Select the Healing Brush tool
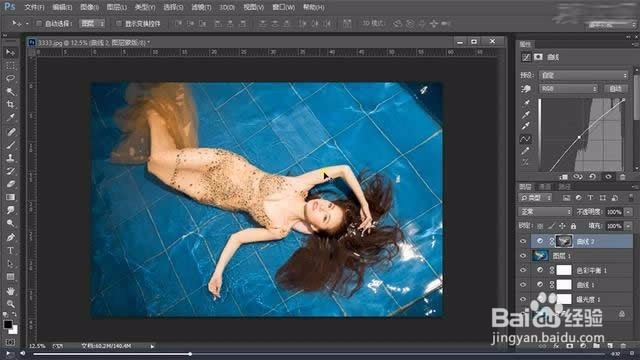This screenshot has height=360, width=640. 11,131
